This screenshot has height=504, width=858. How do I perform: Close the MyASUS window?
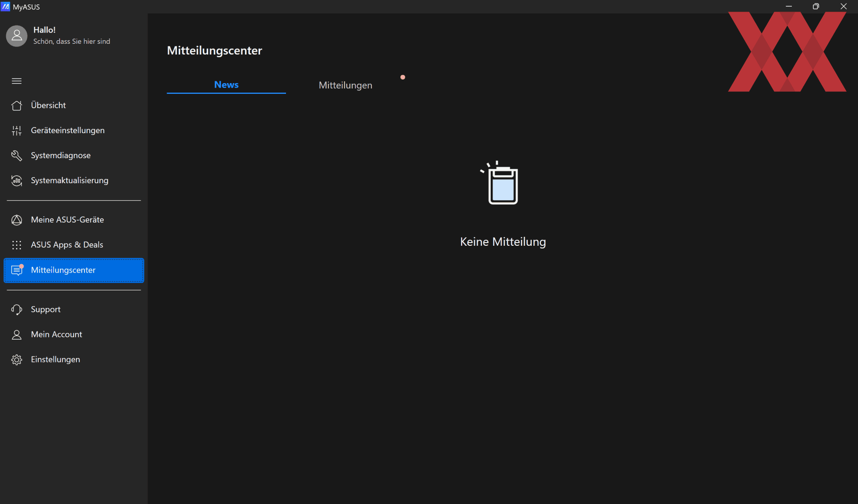(x=844, y=6)
